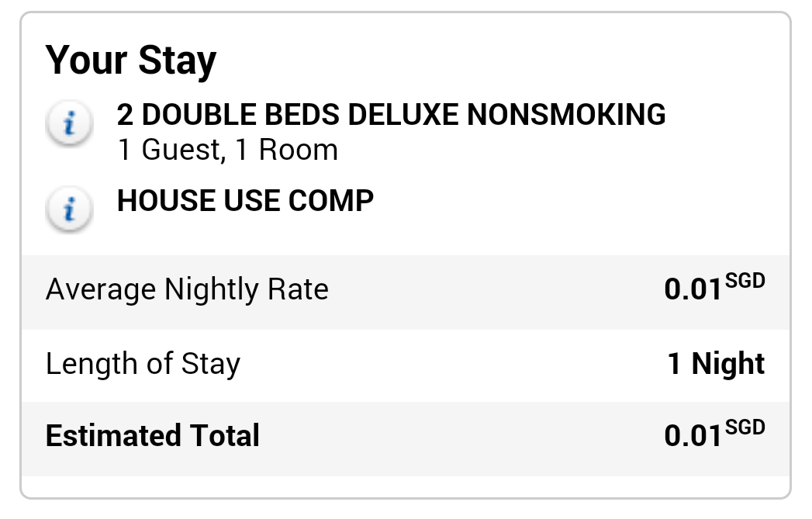Open info icon next to HOUSE USE COMP
812x519 pixels.
(70, 209)
